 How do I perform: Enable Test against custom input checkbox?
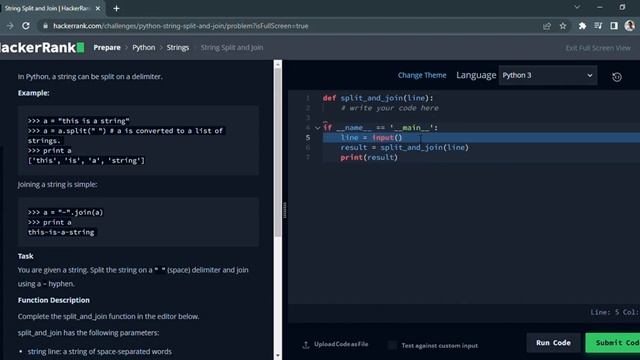point(392,345)
